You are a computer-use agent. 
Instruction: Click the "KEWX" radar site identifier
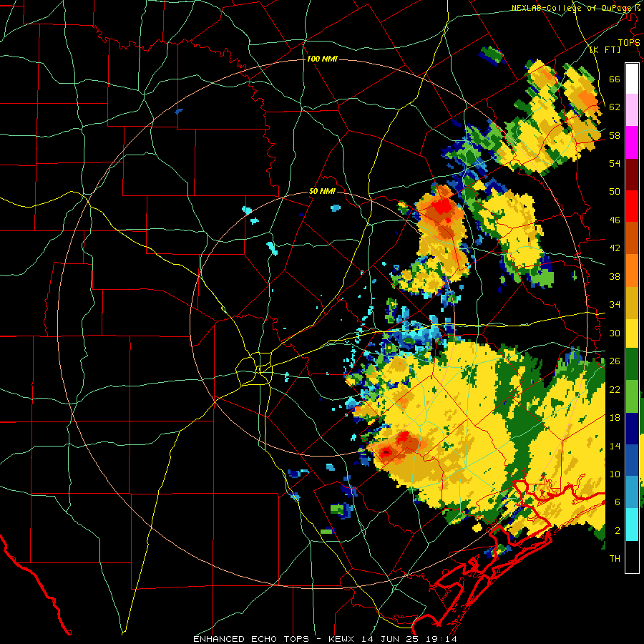[342, 639]
